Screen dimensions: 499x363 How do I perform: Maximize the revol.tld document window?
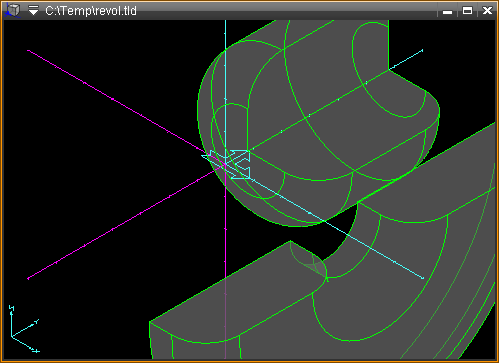click(x=467, y=11)
